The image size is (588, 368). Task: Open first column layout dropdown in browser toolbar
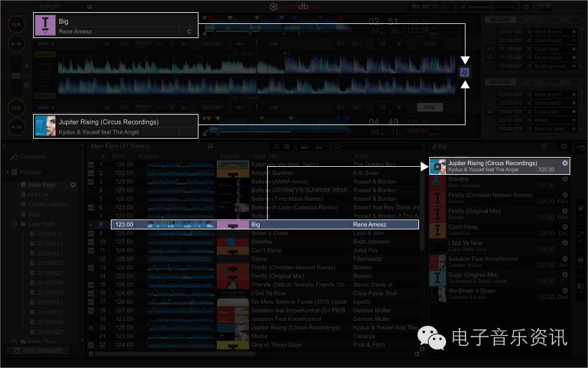click(304, 146)
